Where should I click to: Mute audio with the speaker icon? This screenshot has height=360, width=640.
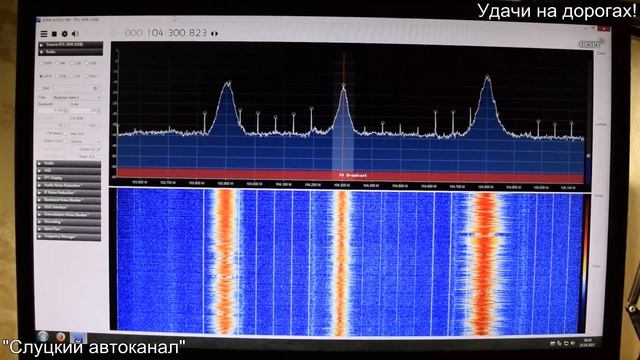[75, 33]
